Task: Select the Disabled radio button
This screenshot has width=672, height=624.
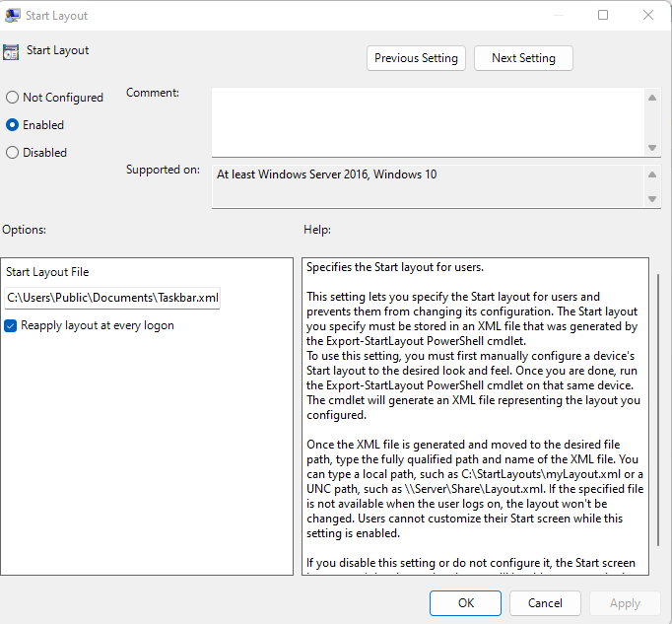Action: [13, 152]
